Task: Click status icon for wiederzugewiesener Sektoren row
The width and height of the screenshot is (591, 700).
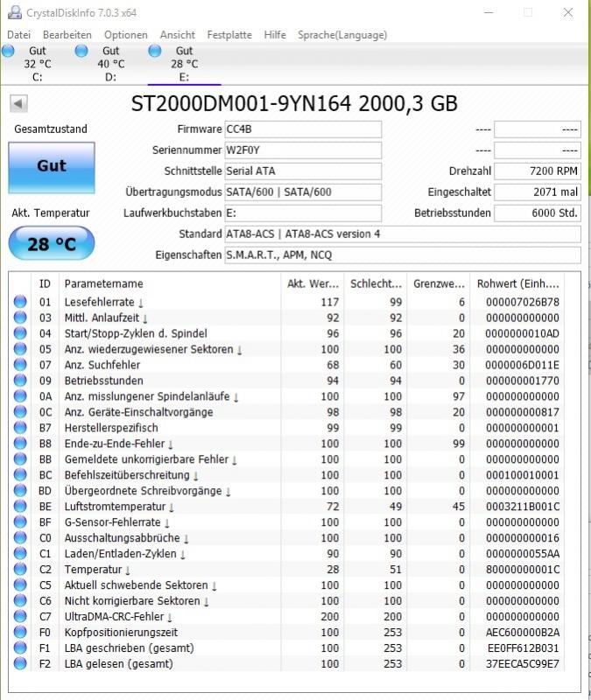Action: (x=20, y=349)
